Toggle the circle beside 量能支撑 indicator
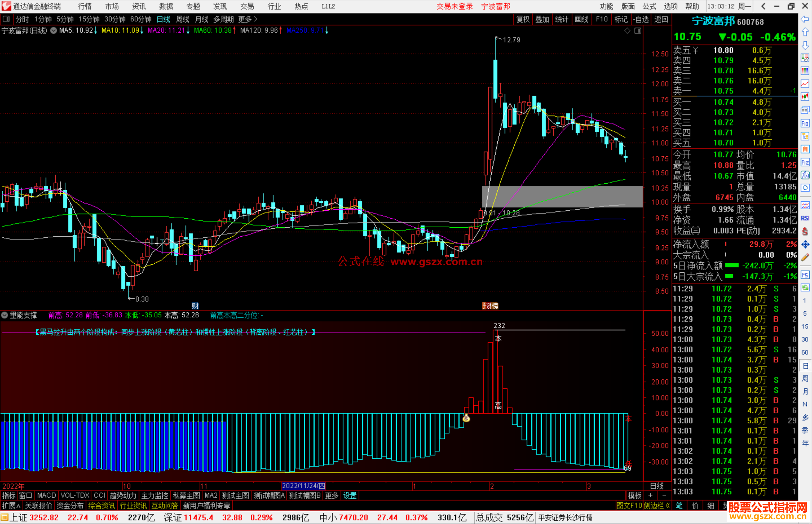The height and width of the screenshot is (524, 812). point(5,315)
